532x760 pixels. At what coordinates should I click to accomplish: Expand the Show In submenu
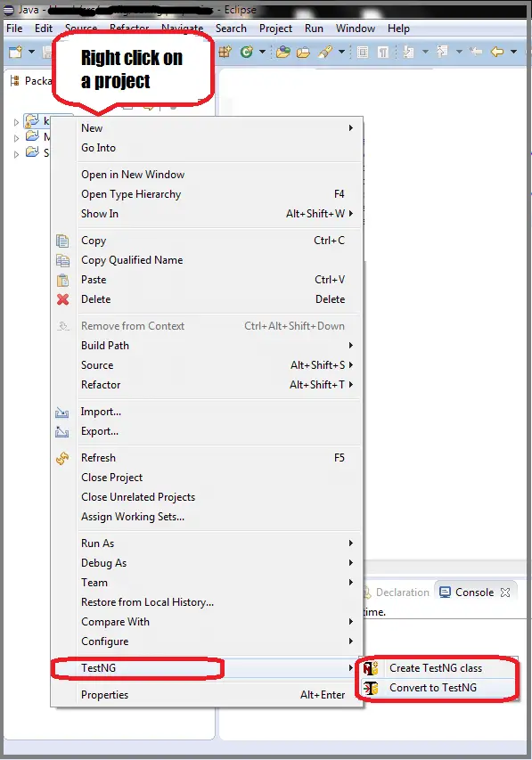tap(207, 214)
